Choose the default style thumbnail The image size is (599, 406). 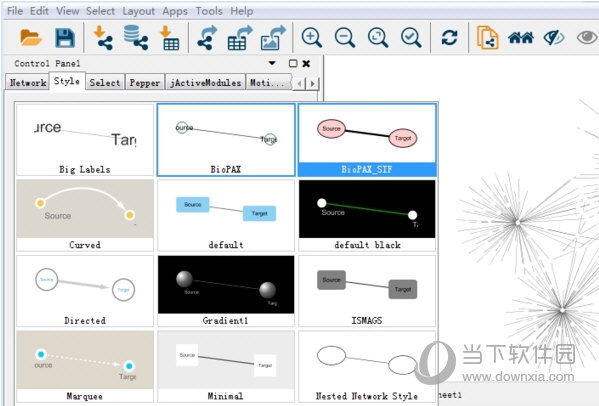pos(226,215)
